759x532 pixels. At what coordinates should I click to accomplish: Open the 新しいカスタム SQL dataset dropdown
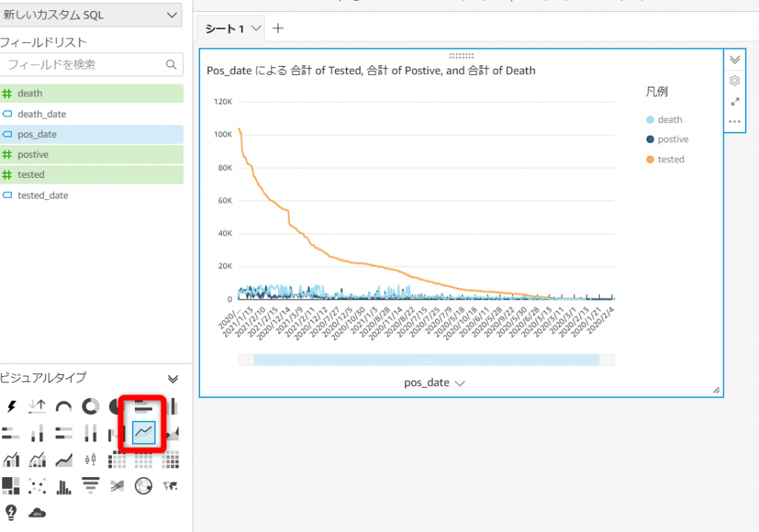pyautogui.click(x=91, y=15)
